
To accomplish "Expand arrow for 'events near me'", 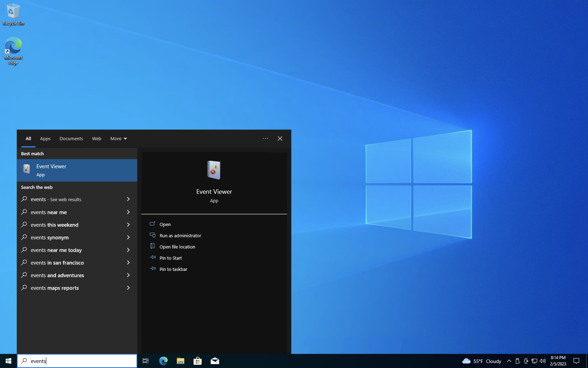I will pyautogui.click(x=128, y=212).
